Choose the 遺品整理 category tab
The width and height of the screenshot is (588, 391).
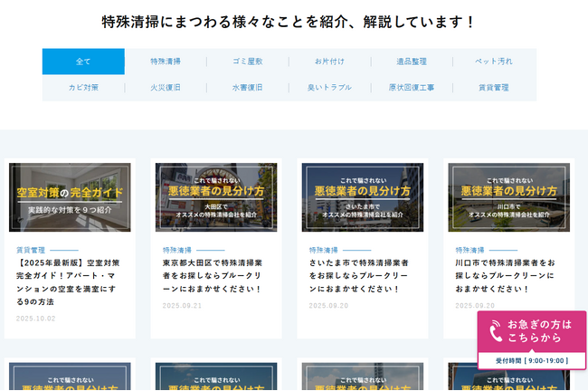coord(412,62)
